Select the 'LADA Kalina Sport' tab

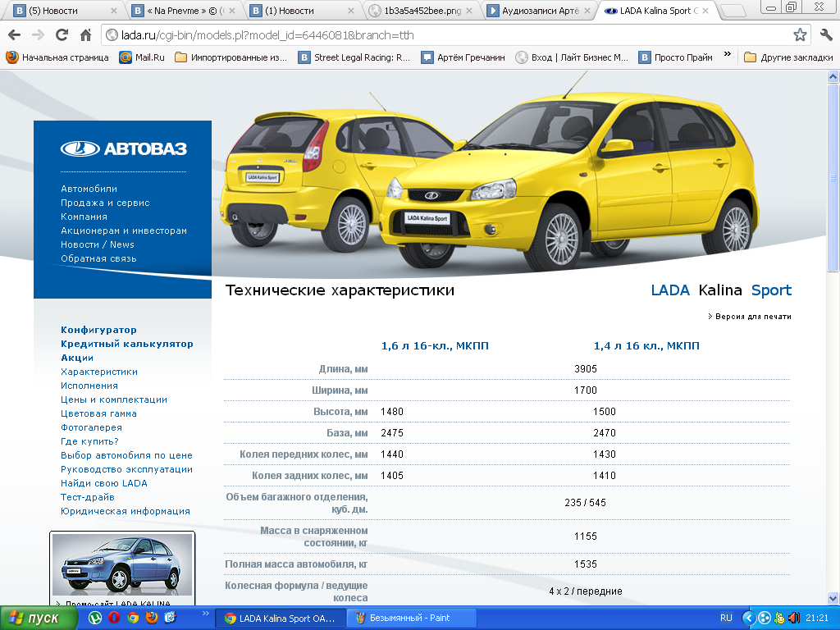657,11
